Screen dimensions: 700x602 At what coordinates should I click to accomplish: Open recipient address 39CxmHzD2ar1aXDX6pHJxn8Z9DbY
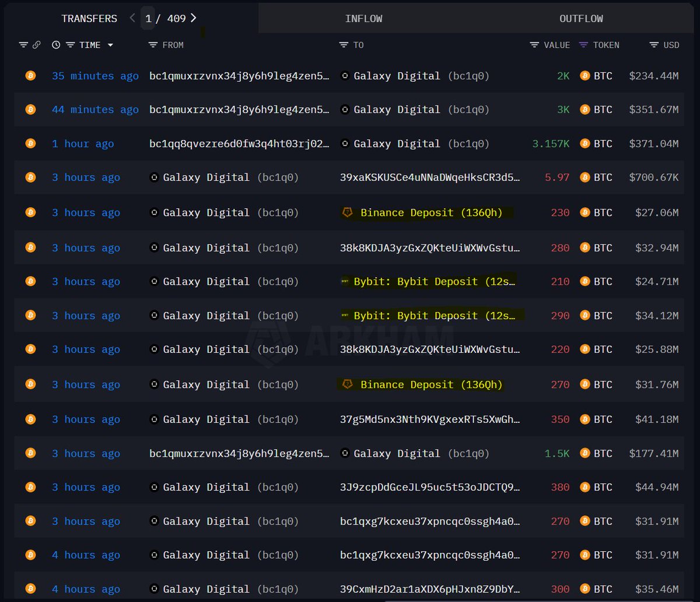click(x=430, y=589)
